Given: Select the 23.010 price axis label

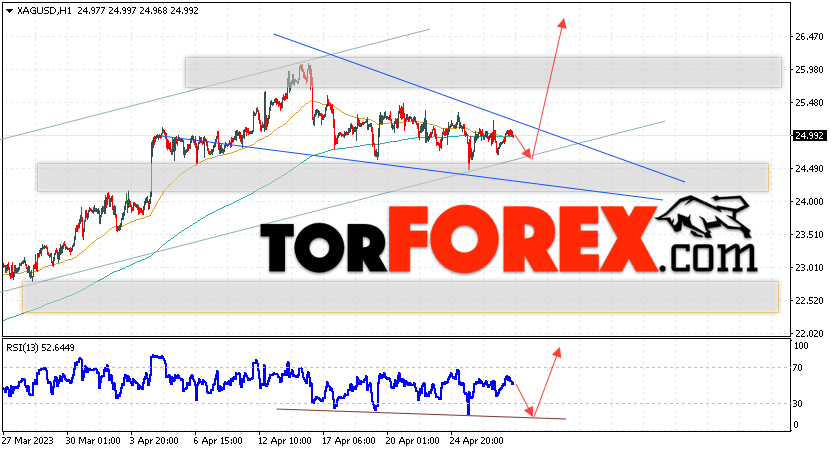Looking at the screenshot, I should 809,268.
